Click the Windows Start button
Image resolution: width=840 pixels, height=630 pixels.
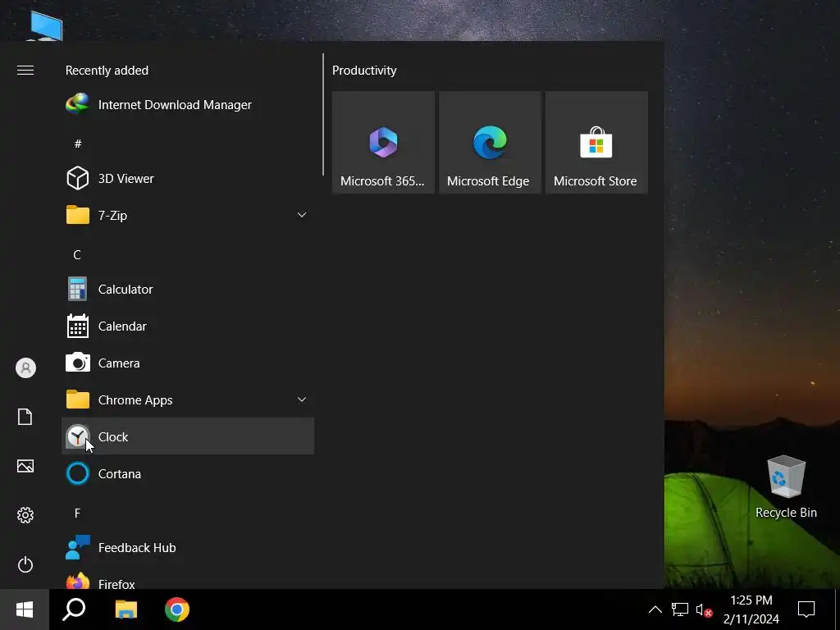[x=25, y=609]
